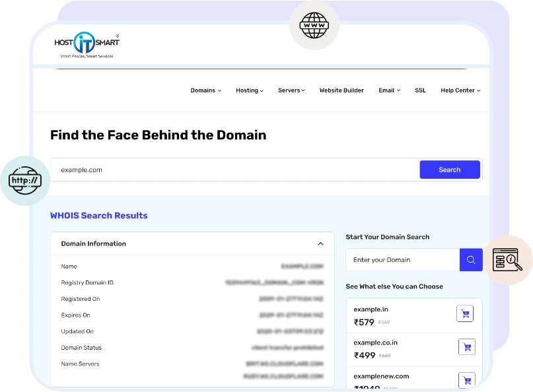
Task: Click the example.in domain name
Action: coord(371,310)
